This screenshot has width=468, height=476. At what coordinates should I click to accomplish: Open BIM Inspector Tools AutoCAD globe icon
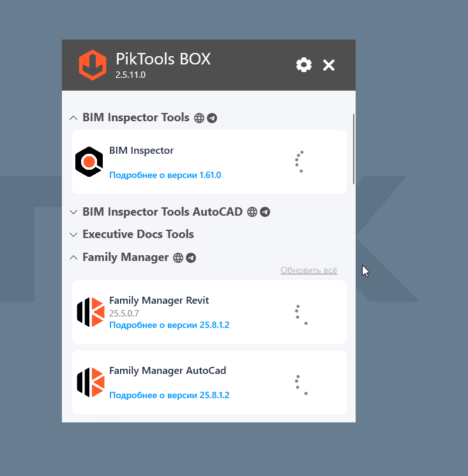252,212
